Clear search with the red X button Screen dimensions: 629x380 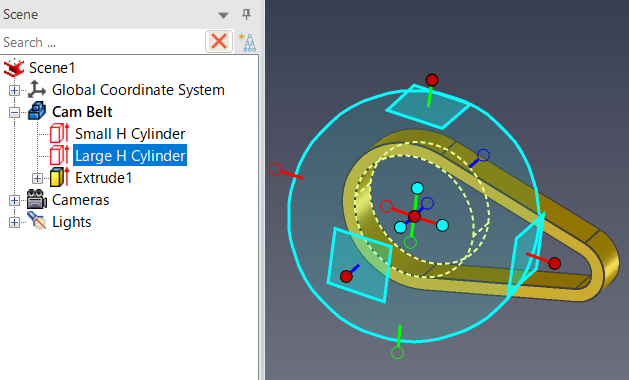(x=219, y=41)
